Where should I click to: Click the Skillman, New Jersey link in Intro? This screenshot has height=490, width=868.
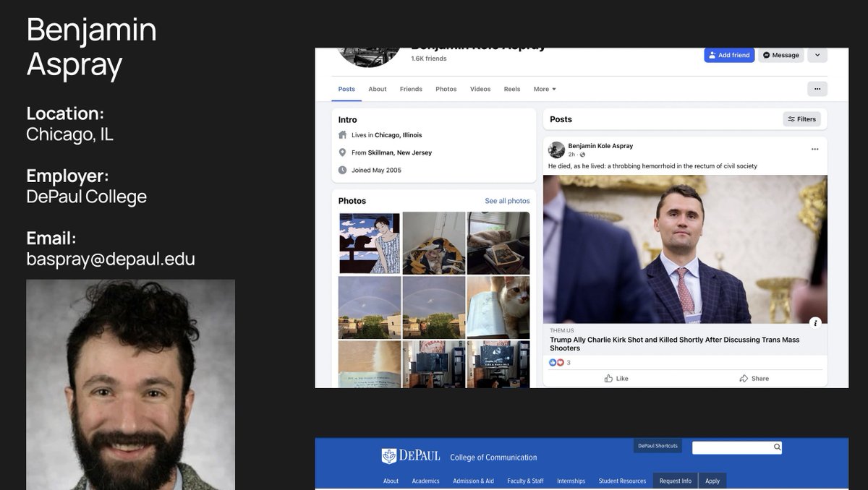point(401,152)
